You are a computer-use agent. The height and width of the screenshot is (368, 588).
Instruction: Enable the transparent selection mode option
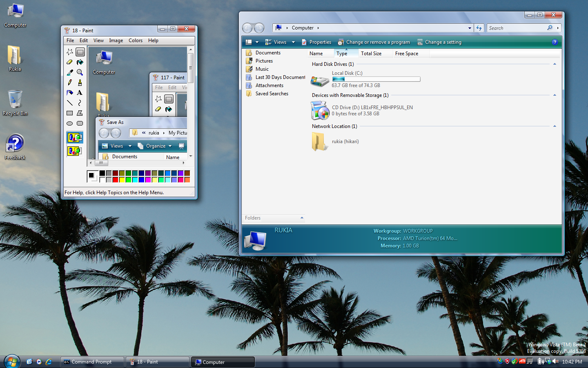click(75, 151)
